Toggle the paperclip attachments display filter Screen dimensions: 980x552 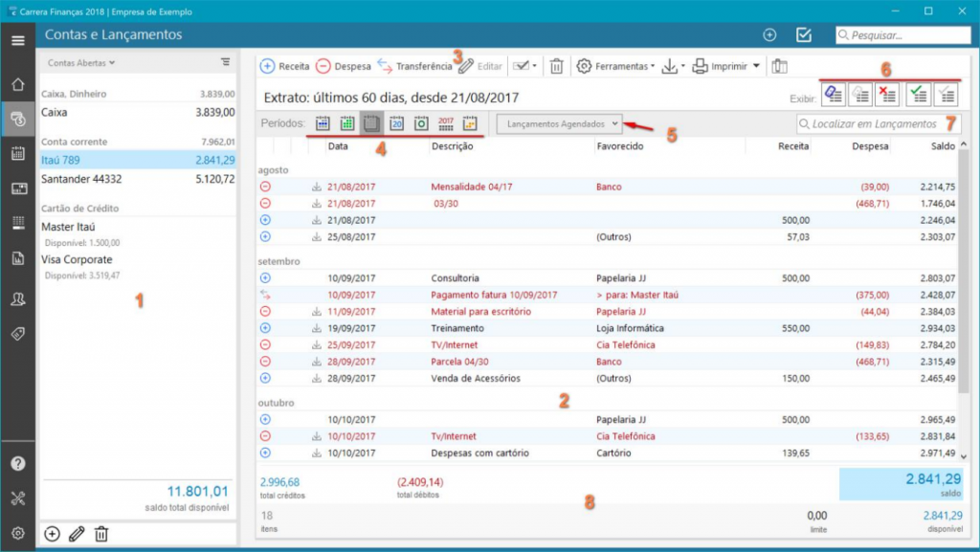(833, 94)
